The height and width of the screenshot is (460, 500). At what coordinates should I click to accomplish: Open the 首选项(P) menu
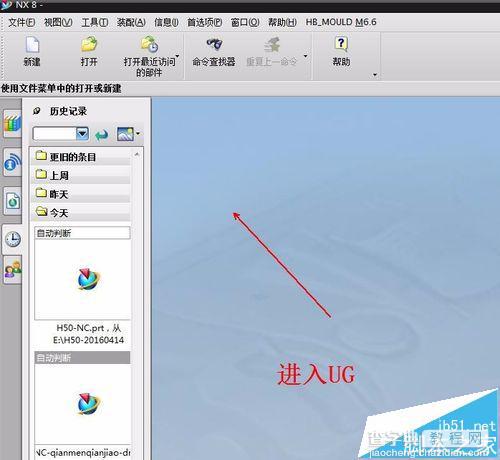click(205, 22)
